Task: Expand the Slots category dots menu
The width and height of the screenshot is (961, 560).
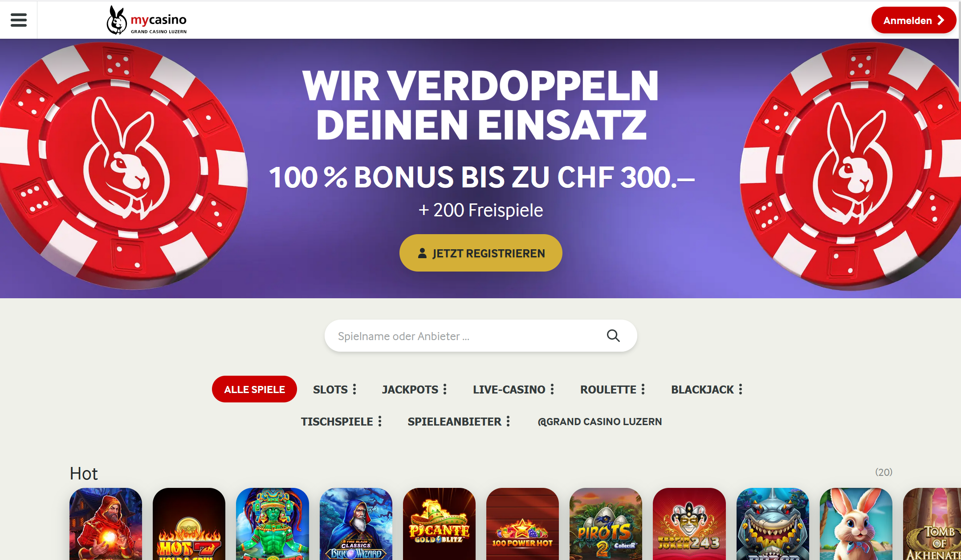Action: coord(354,389)
